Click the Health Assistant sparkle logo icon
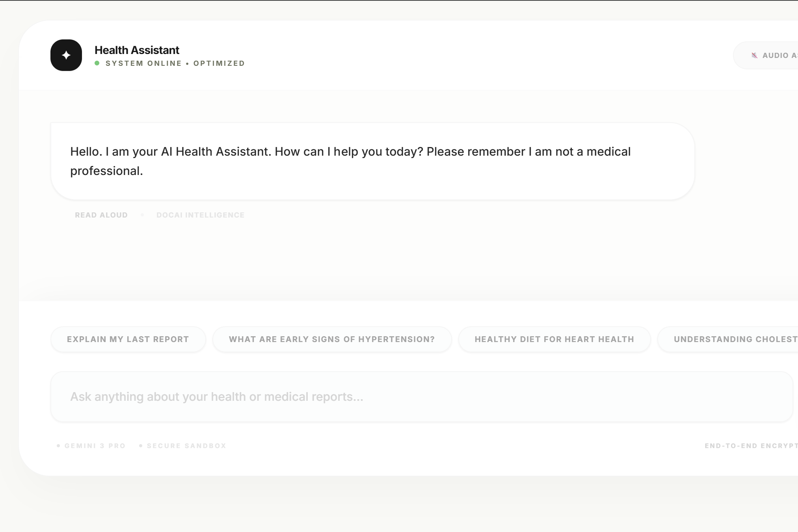Image resolution: width=798 pixels, height=532 pixels. tap(66, 55)
